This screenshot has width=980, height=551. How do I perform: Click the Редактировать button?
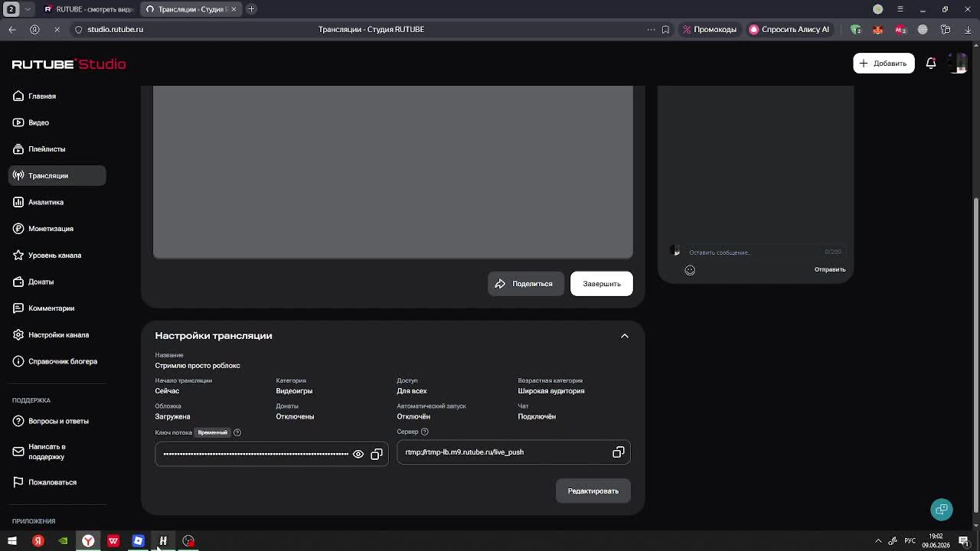[x=593, y=491]
